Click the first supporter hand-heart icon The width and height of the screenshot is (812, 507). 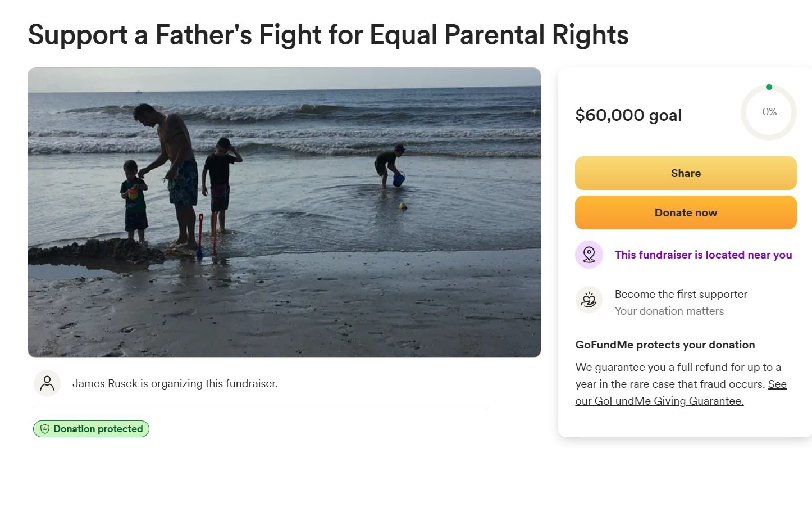tap(589, 300)
